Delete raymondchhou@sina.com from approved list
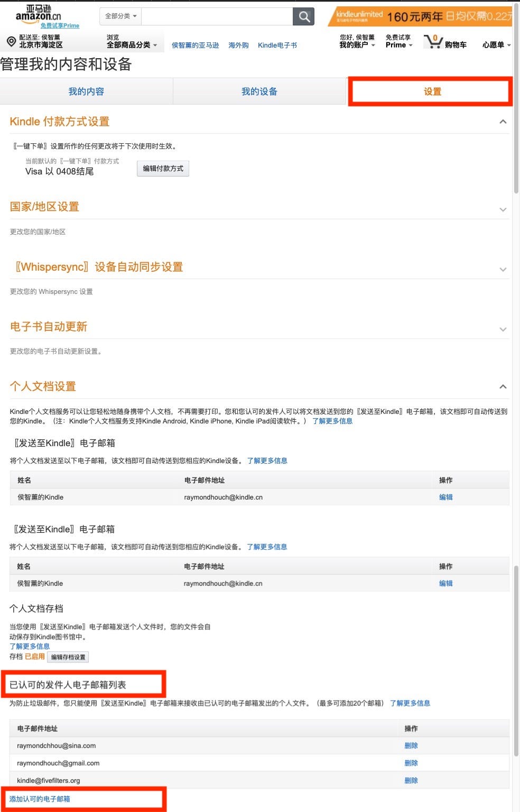520x812 pixels. tap(411, 746)
